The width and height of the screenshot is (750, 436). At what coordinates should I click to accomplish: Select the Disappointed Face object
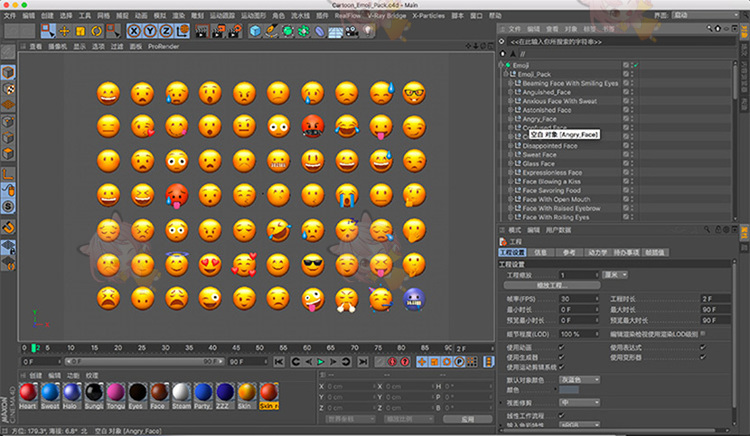pyautogui.click(x=550, y=146)
